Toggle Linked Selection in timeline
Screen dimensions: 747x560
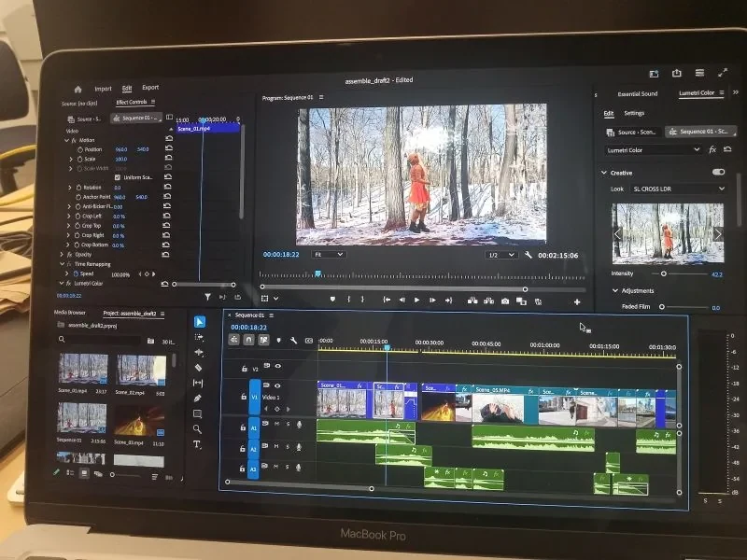pos(263,340)
